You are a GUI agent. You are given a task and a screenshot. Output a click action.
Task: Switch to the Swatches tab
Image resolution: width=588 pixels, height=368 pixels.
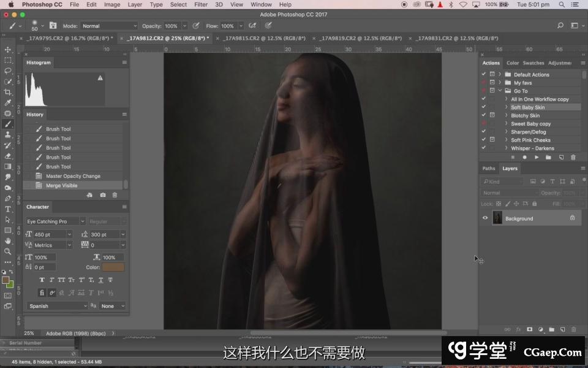click(x=533, y=63)
